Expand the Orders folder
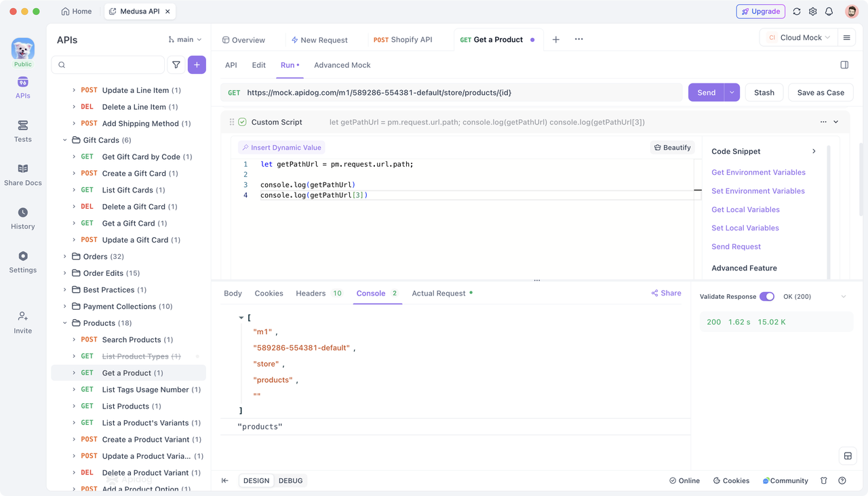Screen dimensions: 868x496 coord(65,257)
